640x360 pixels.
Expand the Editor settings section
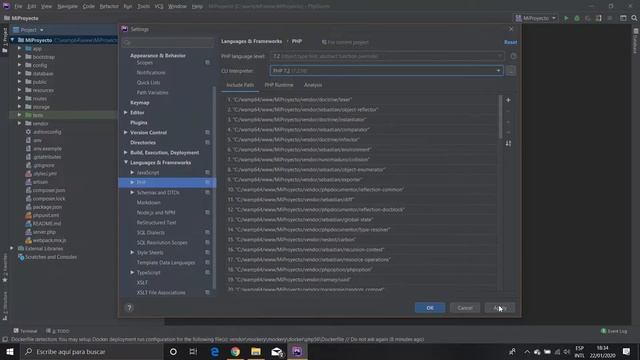126,112
